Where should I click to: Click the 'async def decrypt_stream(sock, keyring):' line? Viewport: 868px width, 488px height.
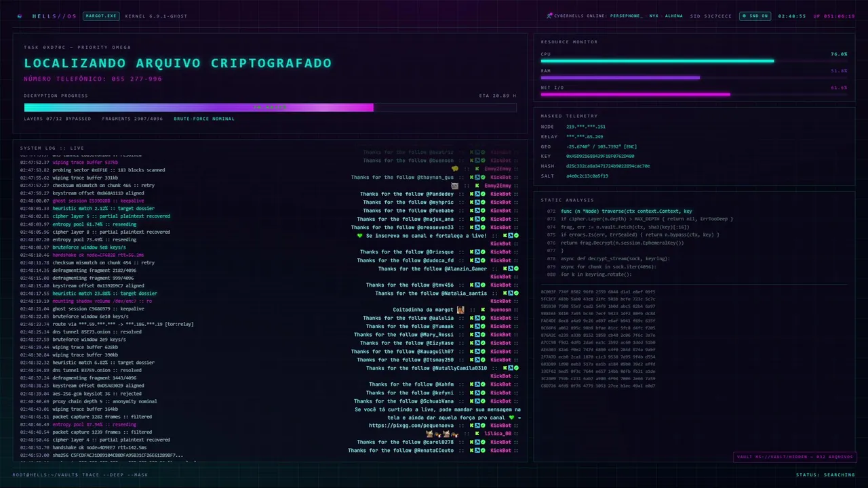(615, 258)
